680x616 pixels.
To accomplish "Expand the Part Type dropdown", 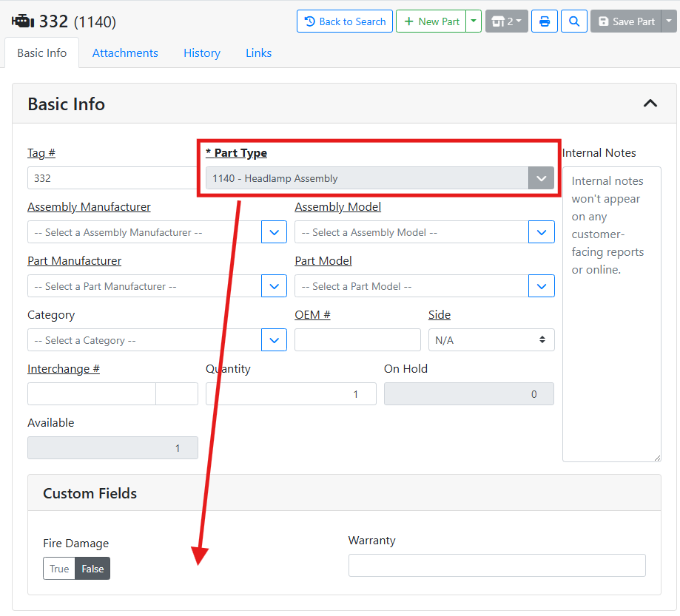I will click(541, 178).
